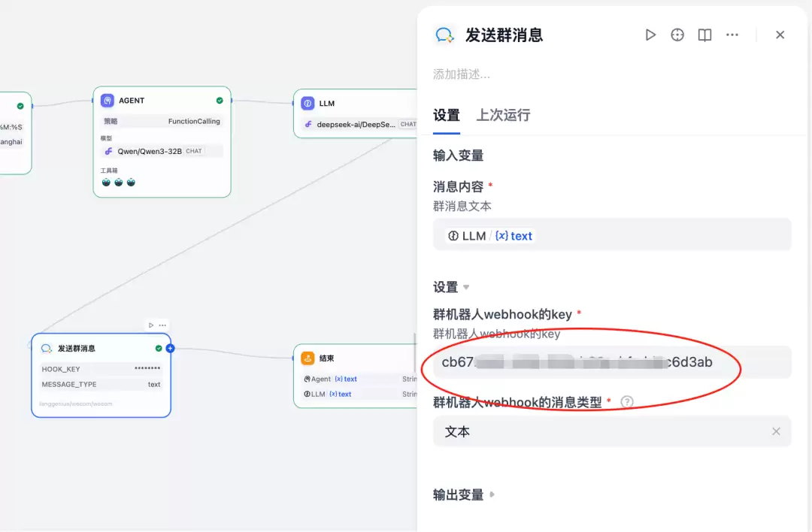The image size is (812, 532).
Task: Click the second tool icon in 工具箱
Action: tap(119, 182)
